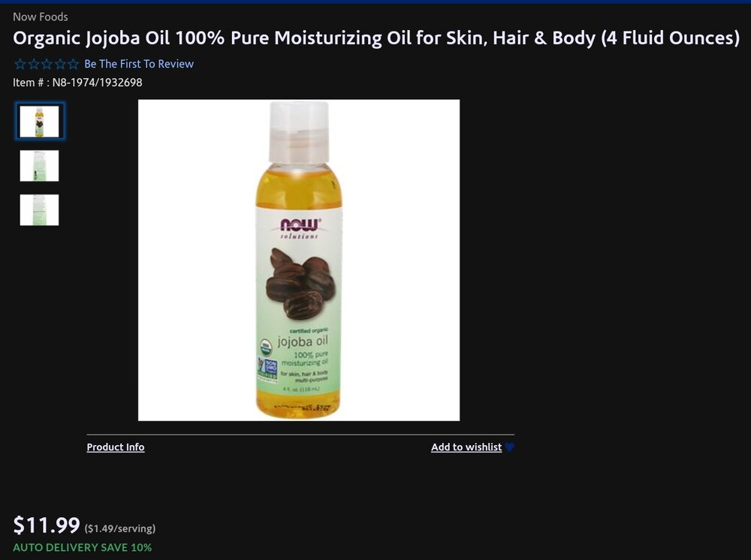Click the blue heart wishlist icon
Viewport: 751px width, 560px height.
(510, 447)
